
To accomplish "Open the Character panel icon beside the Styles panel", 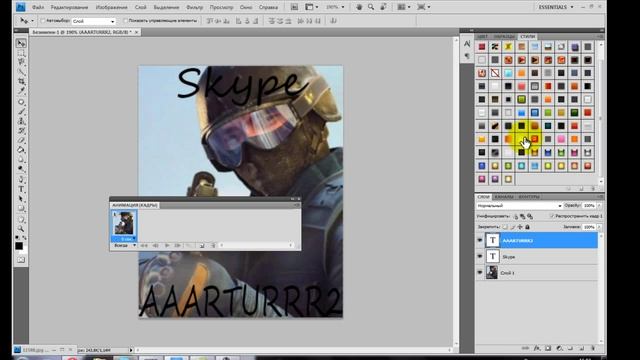I will point(467,44).
